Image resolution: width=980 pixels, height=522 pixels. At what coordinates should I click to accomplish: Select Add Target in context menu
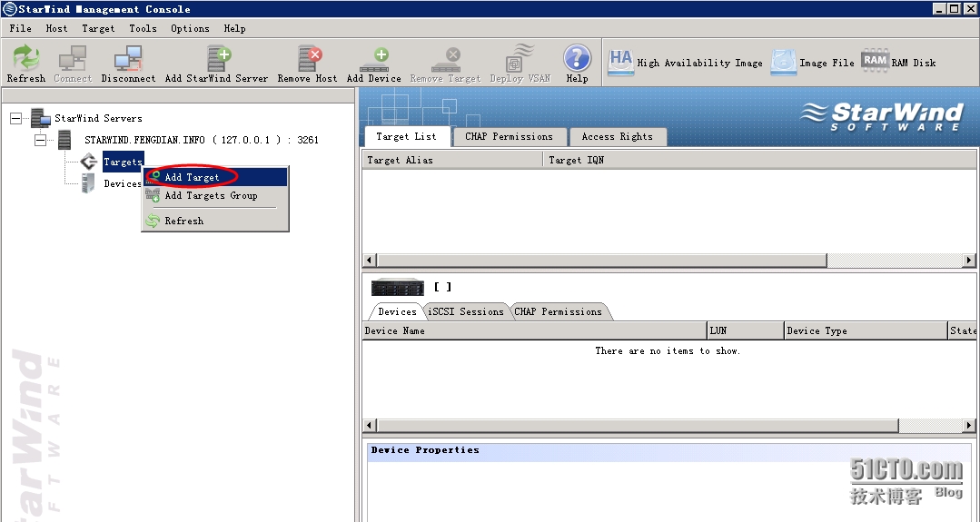[215, 177]
